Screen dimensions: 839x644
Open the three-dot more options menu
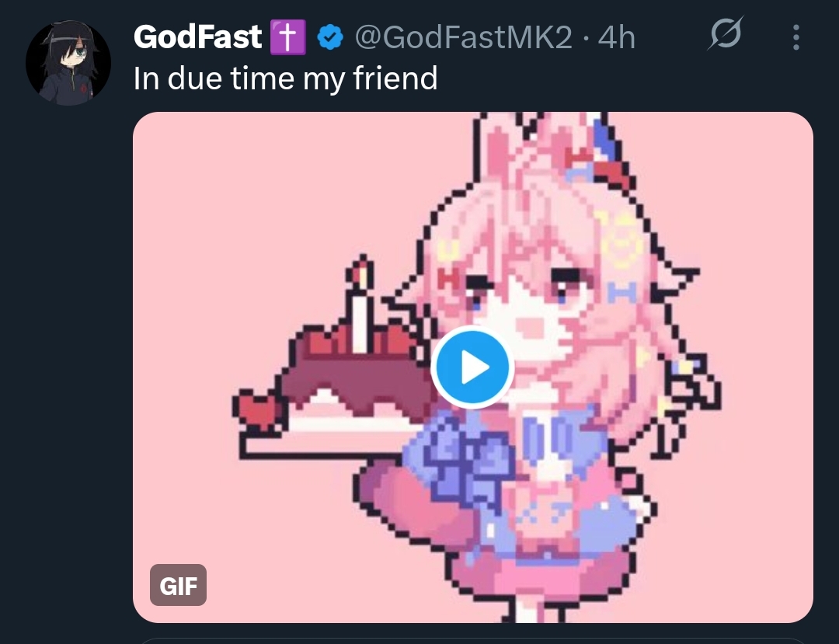click(796, 37)
